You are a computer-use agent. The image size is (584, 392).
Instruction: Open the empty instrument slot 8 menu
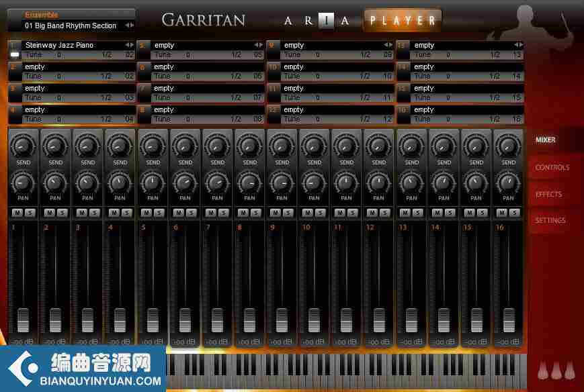point(207,109)
